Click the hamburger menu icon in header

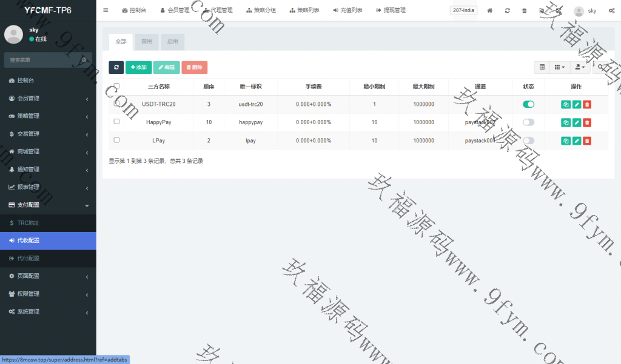[106, 10]
